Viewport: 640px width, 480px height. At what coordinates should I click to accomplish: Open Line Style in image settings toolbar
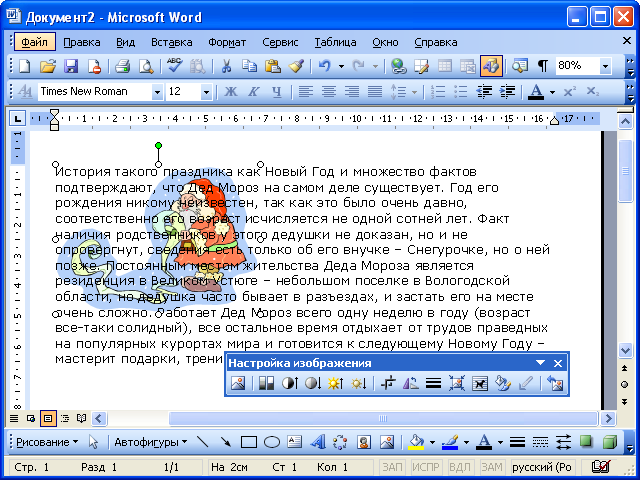pos(433,384)
